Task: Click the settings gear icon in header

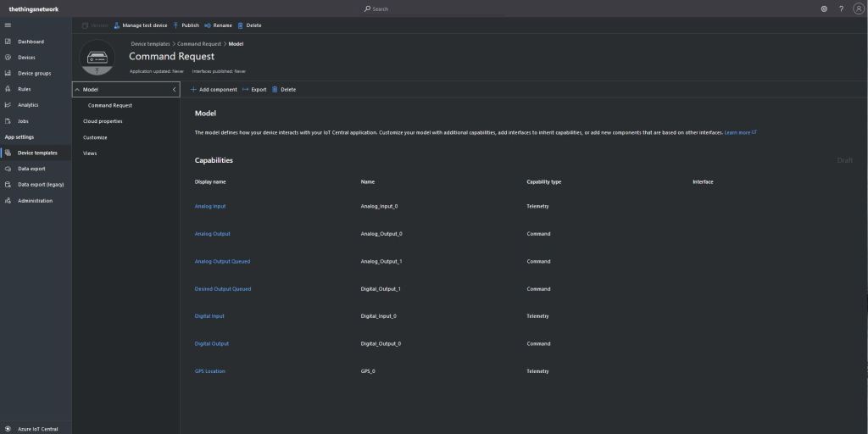Action: coord(824,8)
